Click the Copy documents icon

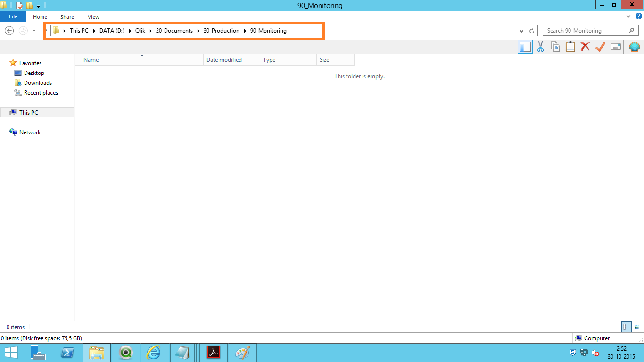point(555,47)
